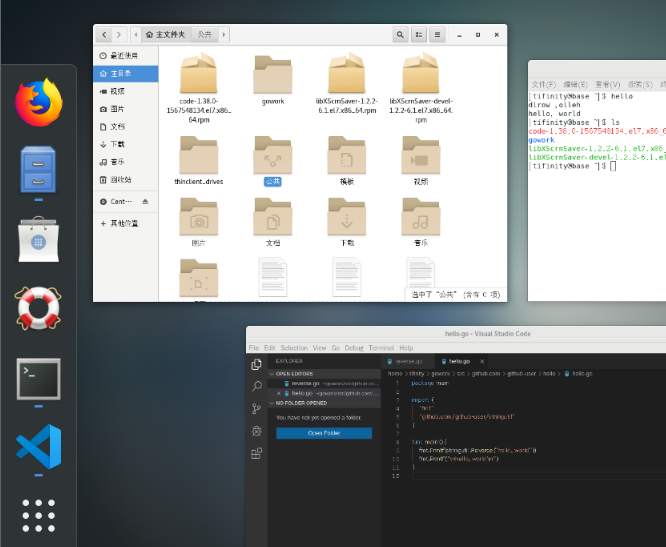The height and width of the screenshot is (547, 666).
Task: Select code-1.38.0 rpm package icon
Action: [x=199, y=73]
